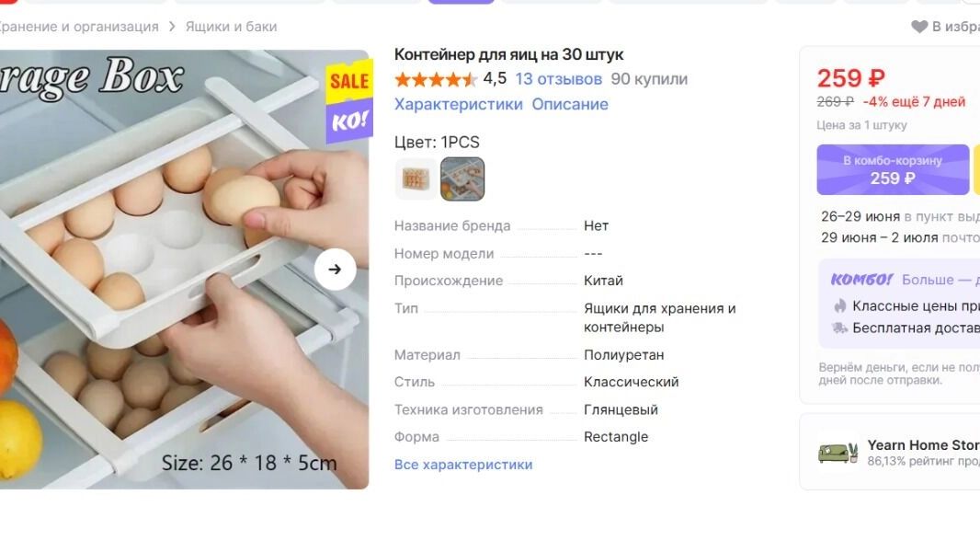The height and width of the screenshot is (552, 980).
Task: Open Хранение и организация breadcrumb
Action: pos(79,27)
